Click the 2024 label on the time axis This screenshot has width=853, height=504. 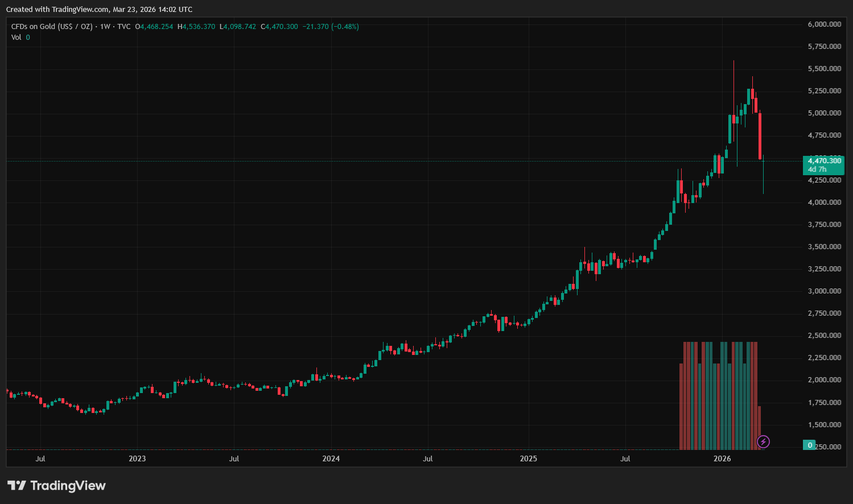pyautogui.click(x=331, y=458)
